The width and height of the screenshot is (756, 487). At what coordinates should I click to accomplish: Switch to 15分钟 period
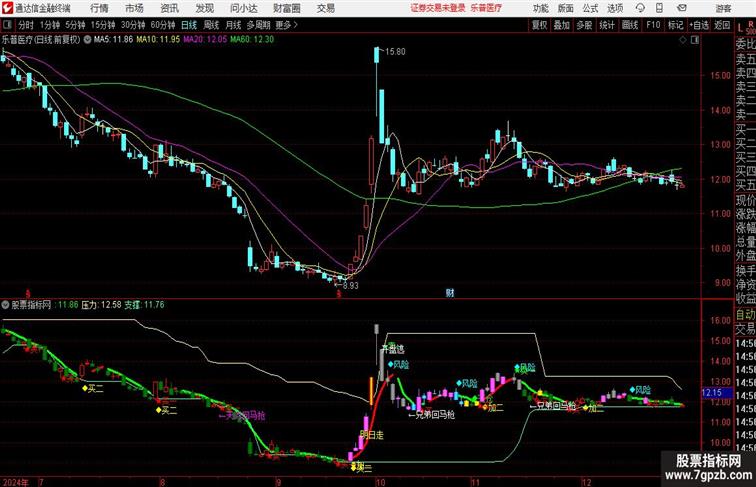[103, 25]
